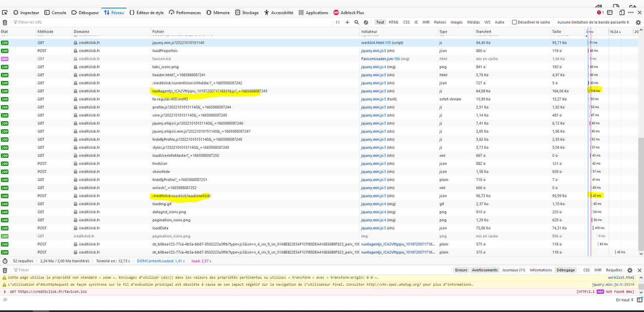Select the loading.gif request row
The height and width of the screenshot is (312, 644).
click(x=319, y=204)
